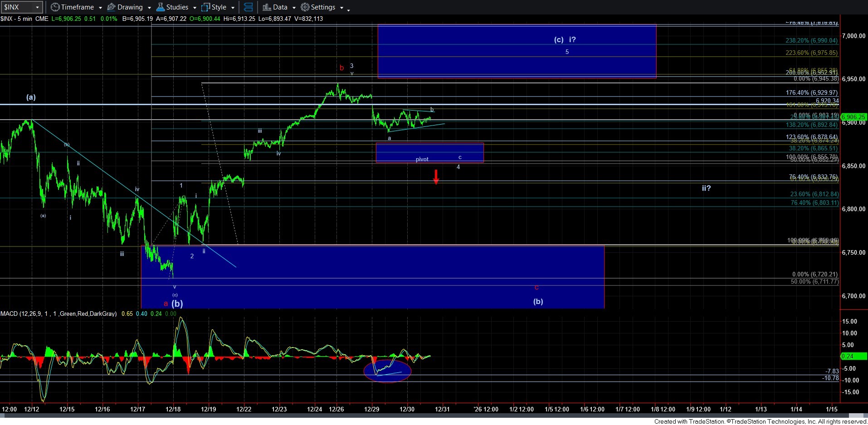Select the blue pivot rectangle on chart
868x425 pixels.
coord(429,152)
